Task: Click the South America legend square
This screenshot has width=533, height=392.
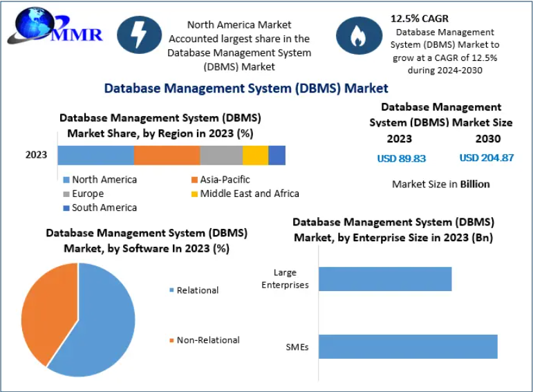Action: 65,208
